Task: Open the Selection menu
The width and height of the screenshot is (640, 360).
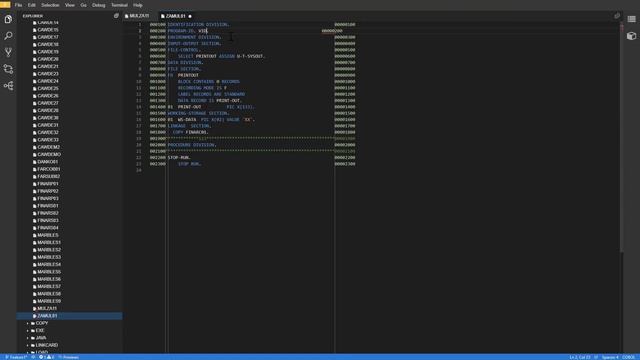Action: tap(50, 5)
